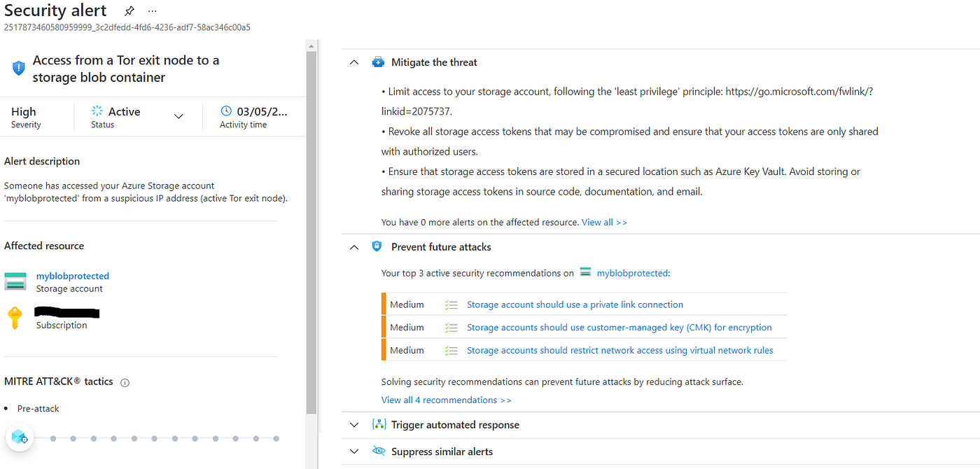Collapse the Prevent future attacks section
Screen dimensions: 980x469
(x=353, y=246)
